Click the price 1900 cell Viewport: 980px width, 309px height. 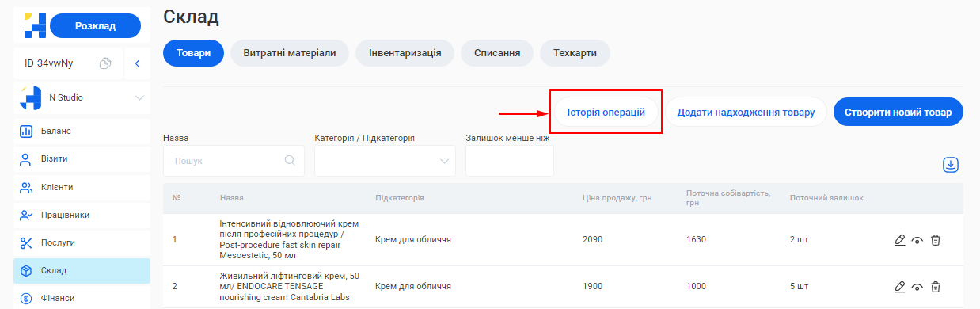pyautogui.click(x=593, y=287)
